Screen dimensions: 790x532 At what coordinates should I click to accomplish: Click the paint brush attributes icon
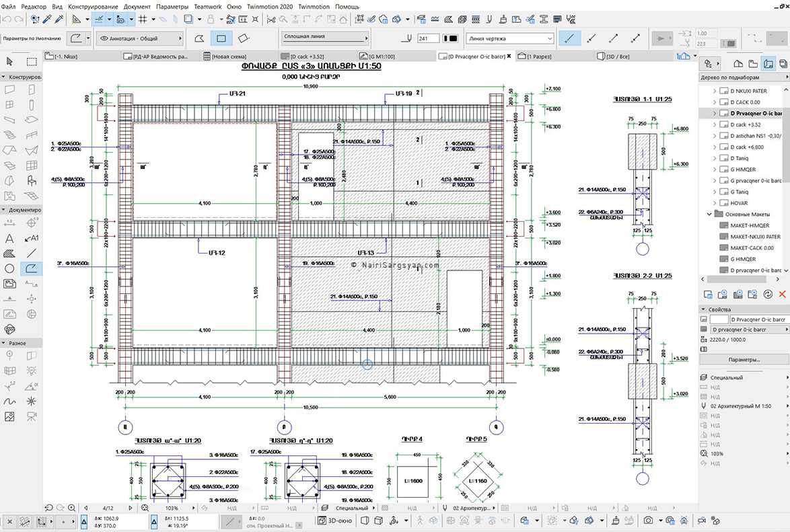pyautogui.click(x=502, y=19)
